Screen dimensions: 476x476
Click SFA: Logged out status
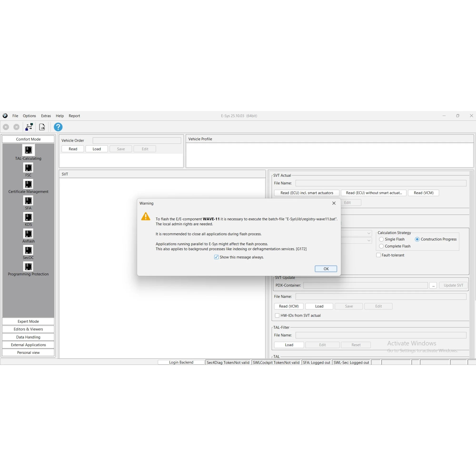[x=317, y=362]
